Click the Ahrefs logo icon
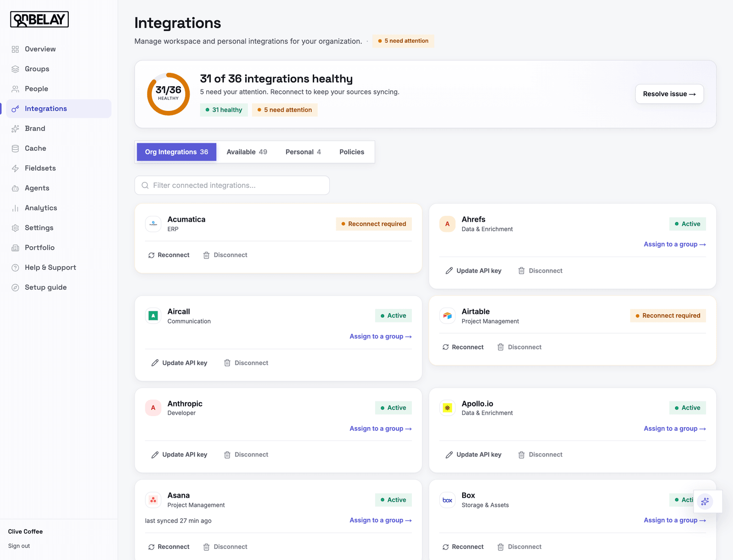The height and width of the screenshot is (560, 733). (x=447, y=224)
